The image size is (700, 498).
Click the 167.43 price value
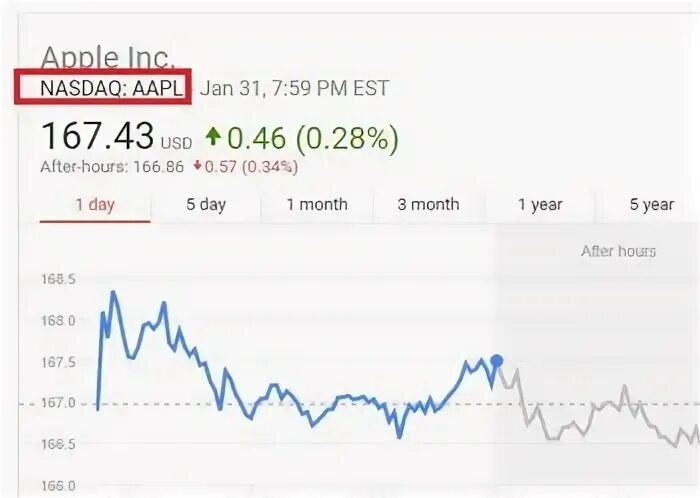[x=97, y=136]
